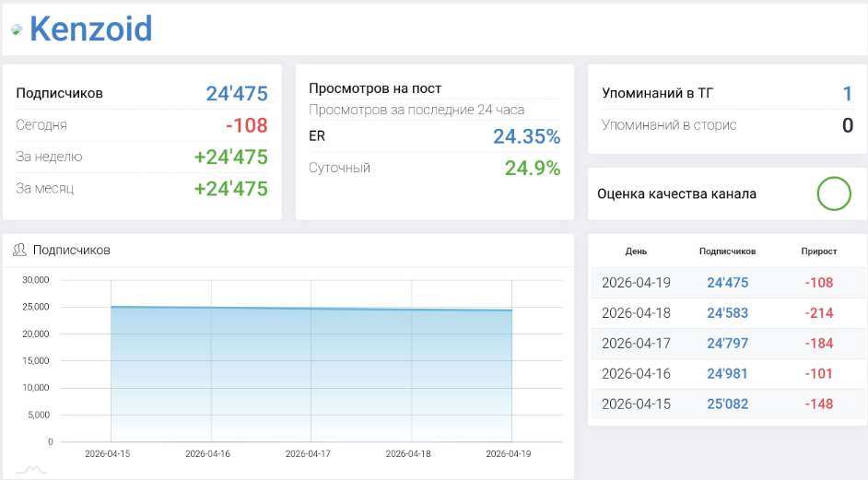The width and height of the screenshot is (868, 480).
Task: Click chart data point at 2026-04-15
Action: pyautogui.click(x=111, y=307)
